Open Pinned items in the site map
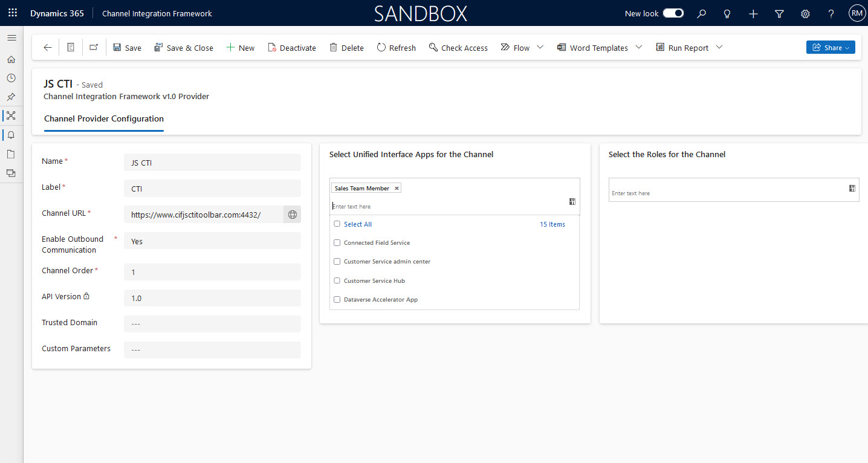 (x=11, y=97)
